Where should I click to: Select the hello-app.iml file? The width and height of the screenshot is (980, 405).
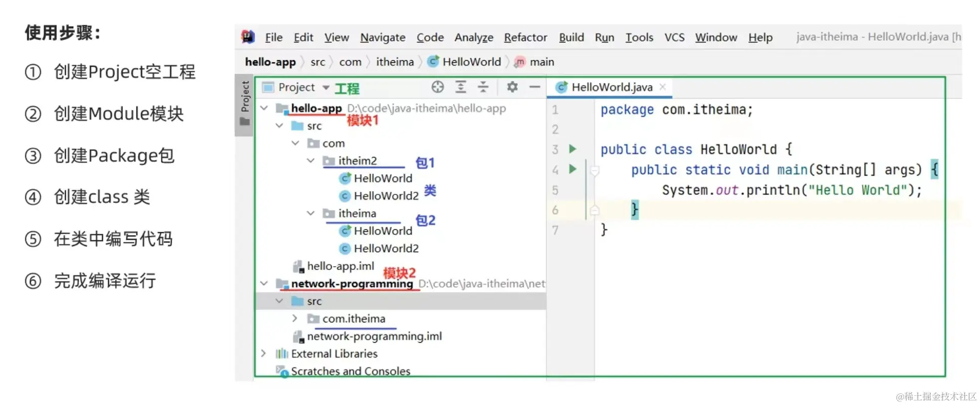[340, 266]
